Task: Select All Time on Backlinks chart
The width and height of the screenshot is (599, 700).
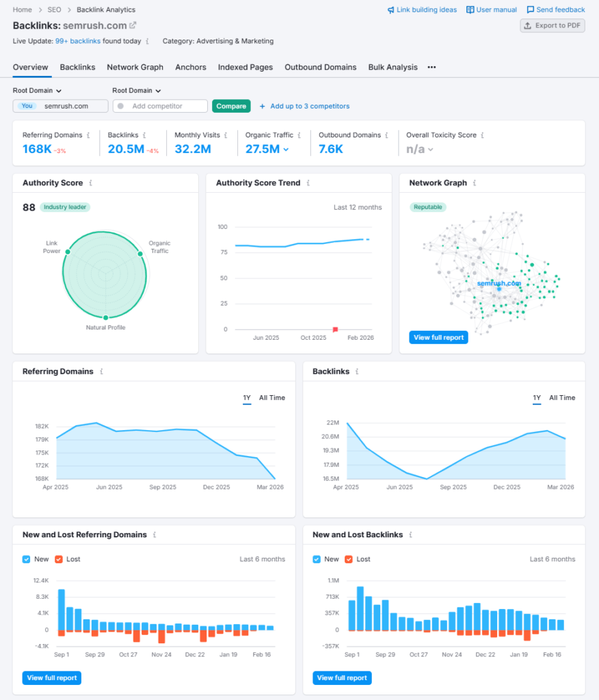Action: point(562,398)
